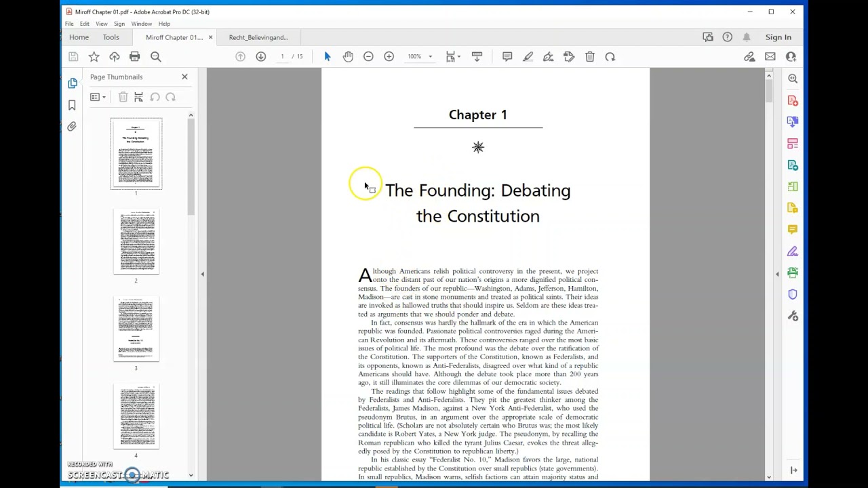Open the Sign menu
This screenshot has height=488, width=868.
click(119, 24)
